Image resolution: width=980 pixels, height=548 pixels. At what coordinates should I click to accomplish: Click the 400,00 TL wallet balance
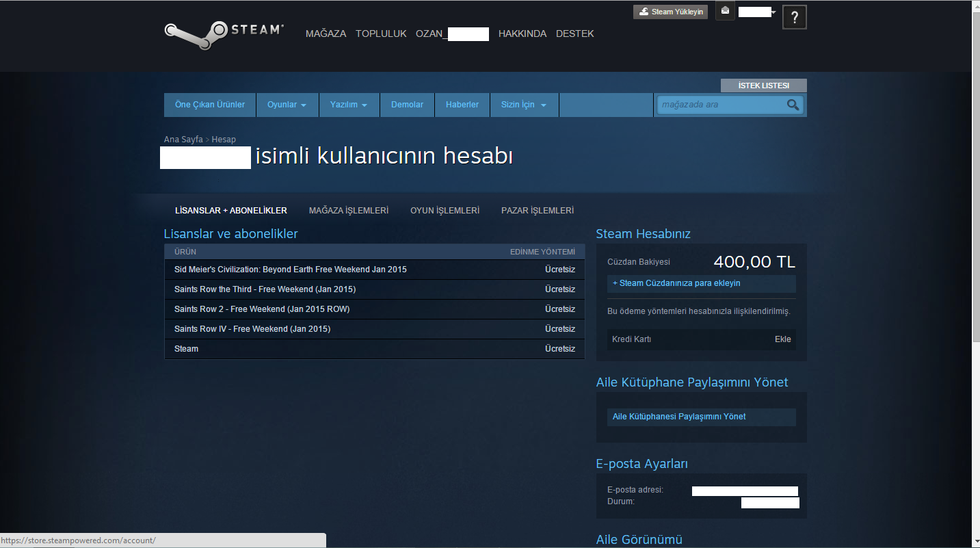coord(754,262)
